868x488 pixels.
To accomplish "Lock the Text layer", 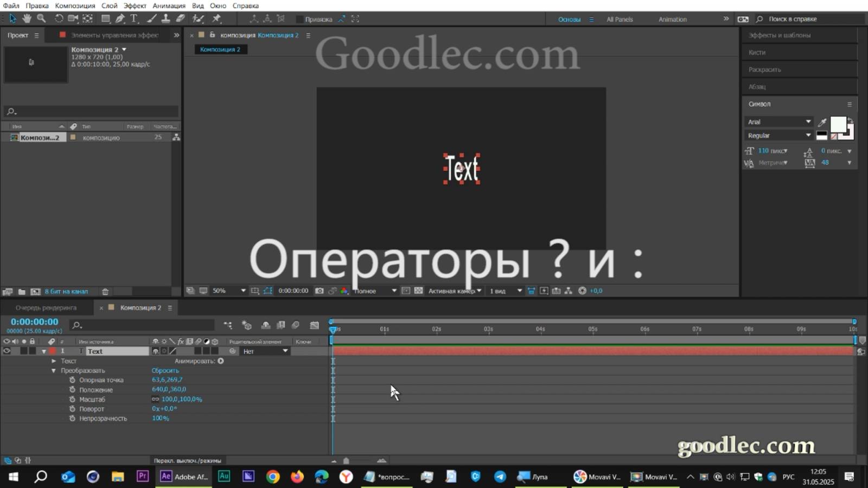I will coord(33,351).
